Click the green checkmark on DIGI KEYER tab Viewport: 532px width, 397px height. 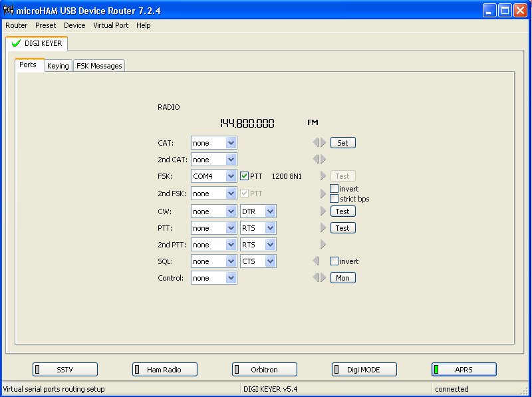click(x=17, y=43)
